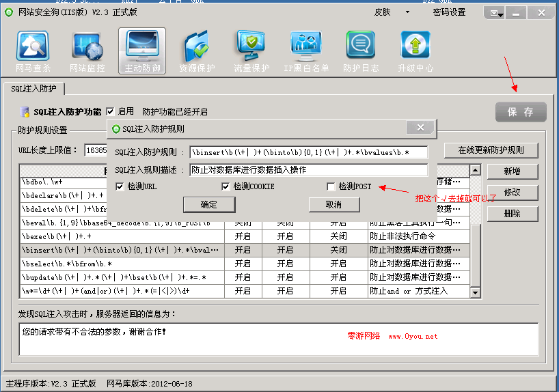The image size is (559, 392).
Task: Expand the 皮肤 skin dropdown arrow
Action: click(x=407, y=12)
